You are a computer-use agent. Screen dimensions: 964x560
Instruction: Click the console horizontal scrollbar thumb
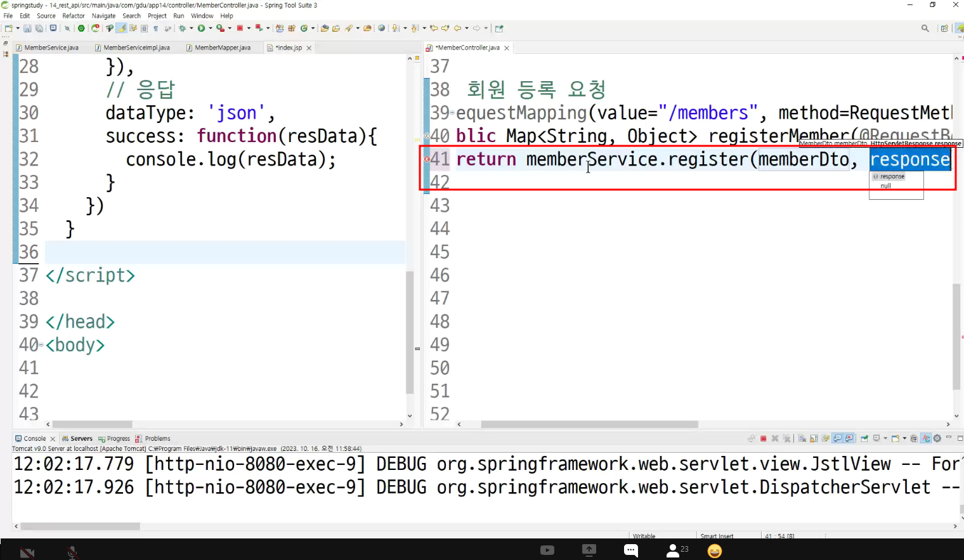pos(81,526)
